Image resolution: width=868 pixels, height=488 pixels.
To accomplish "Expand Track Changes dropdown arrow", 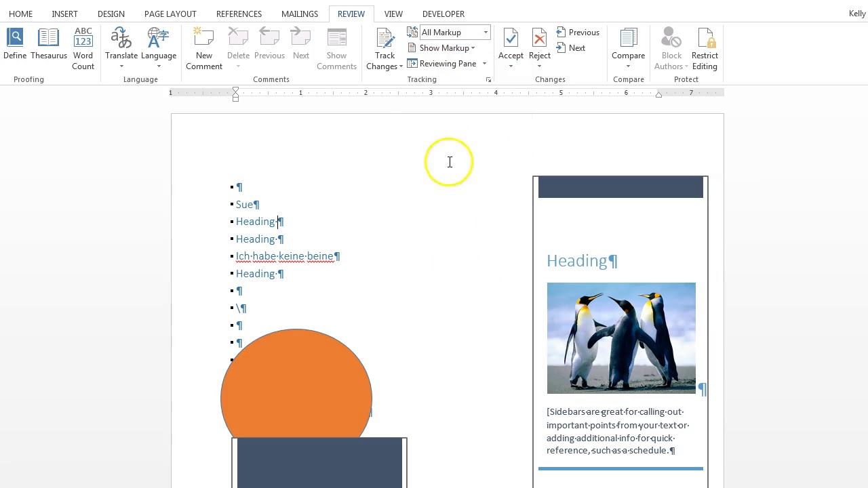I will click(401, 66).
